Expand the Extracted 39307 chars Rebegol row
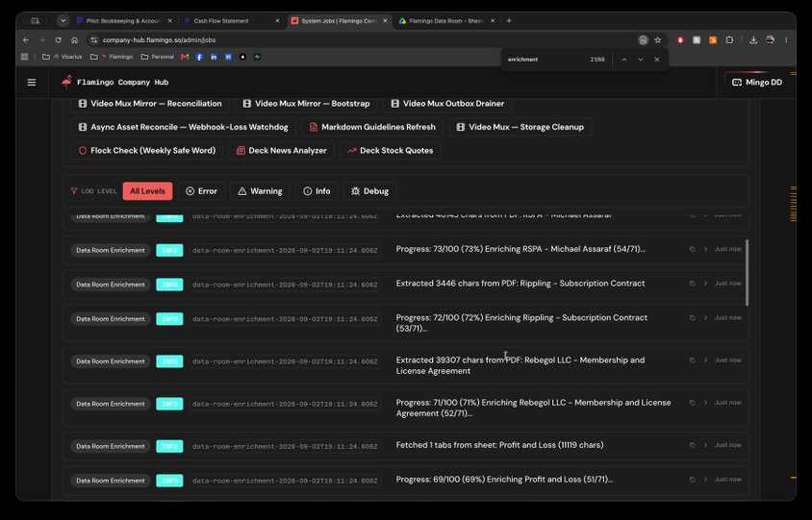Image resolution: width=812 pixels, height=520 pixels. tap(705, 360)
